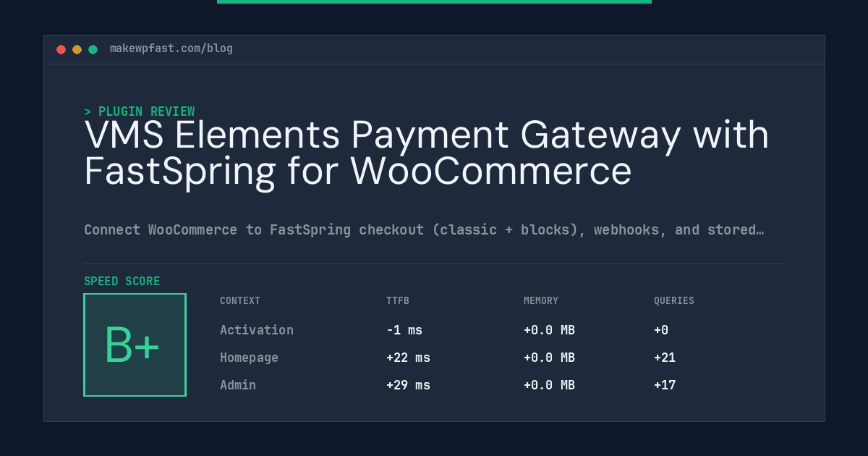Click the Homepage TTFB value +22 ms
This screenshot has height=456, width=868.
pos(408,358)
